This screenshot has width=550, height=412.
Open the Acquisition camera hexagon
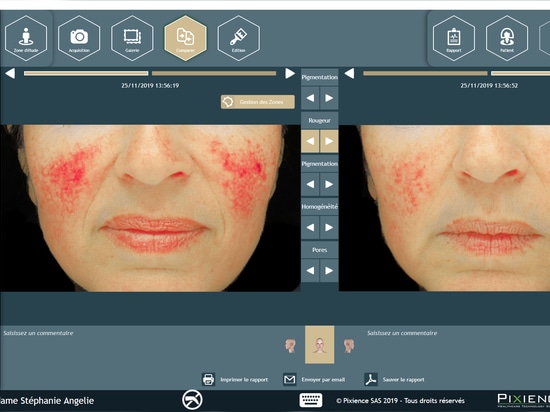(79, 38)
